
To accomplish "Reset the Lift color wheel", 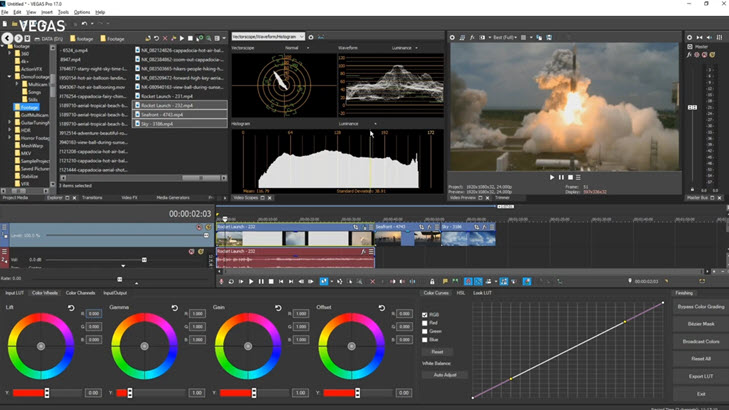I will coord(71,309).
